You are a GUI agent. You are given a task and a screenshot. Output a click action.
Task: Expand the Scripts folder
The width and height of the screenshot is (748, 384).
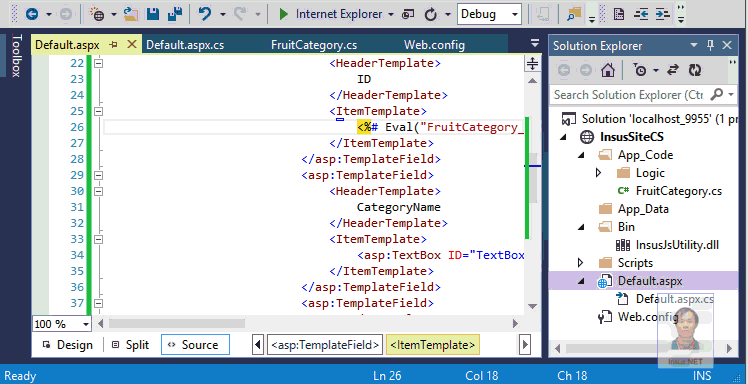[x=581, y=263]
